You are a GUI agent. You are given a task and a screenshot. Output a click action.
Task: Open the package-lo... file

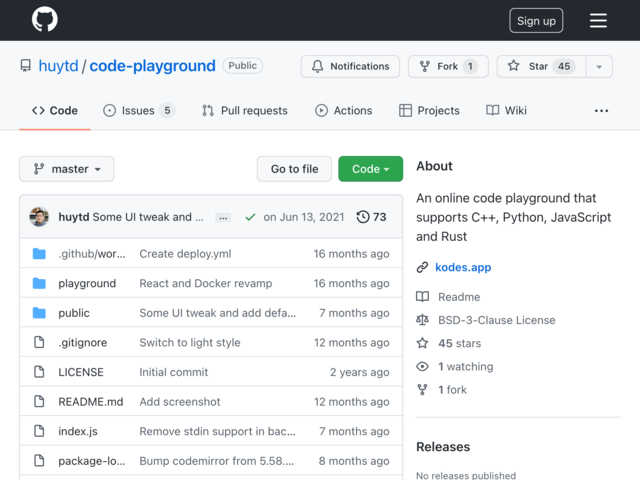pos(92,461)
